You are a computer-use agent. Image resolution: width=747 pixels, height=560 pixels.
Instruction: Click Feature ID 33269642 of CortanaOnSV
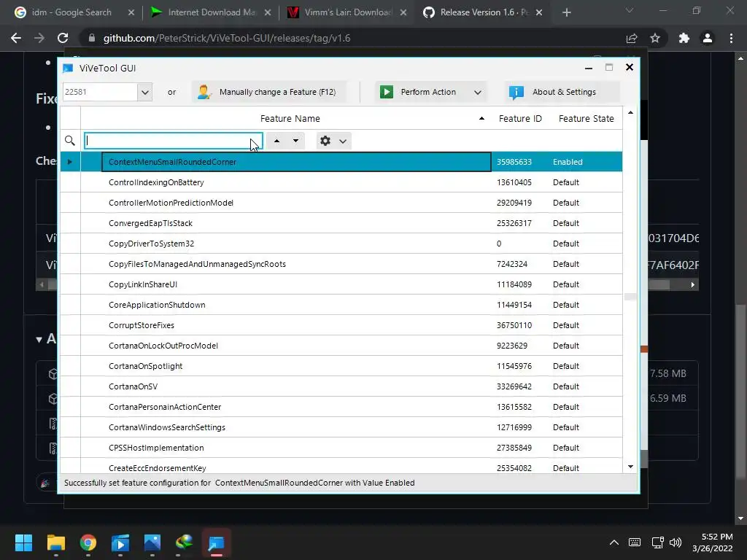click(514, 386)
